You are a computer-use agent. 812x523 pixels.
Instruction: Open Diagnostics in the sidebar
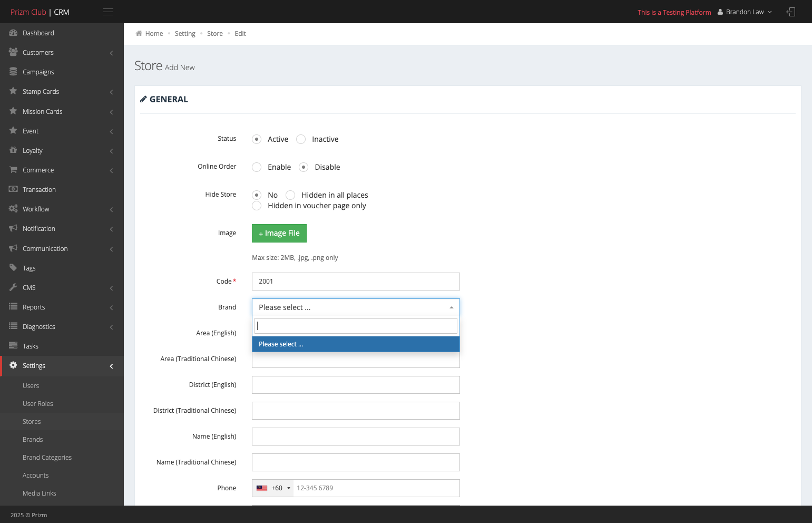click(x=62, y=326)
